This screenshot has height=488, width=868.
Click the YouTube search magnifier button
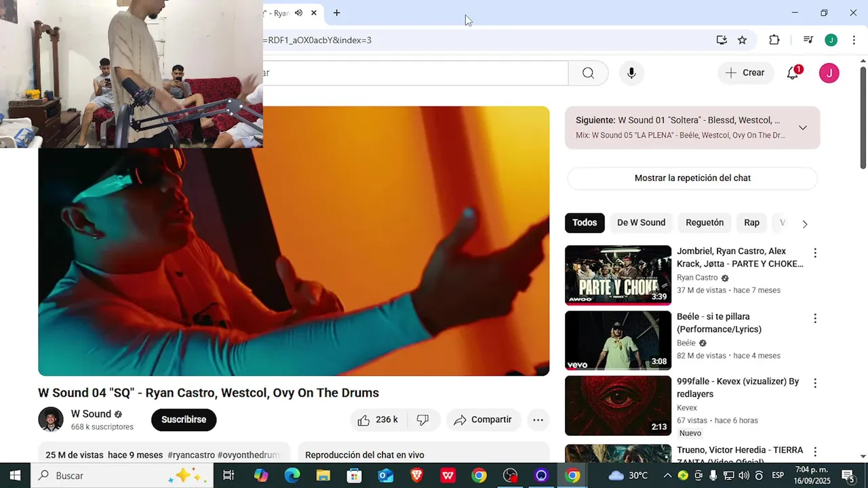coord(588,73)
